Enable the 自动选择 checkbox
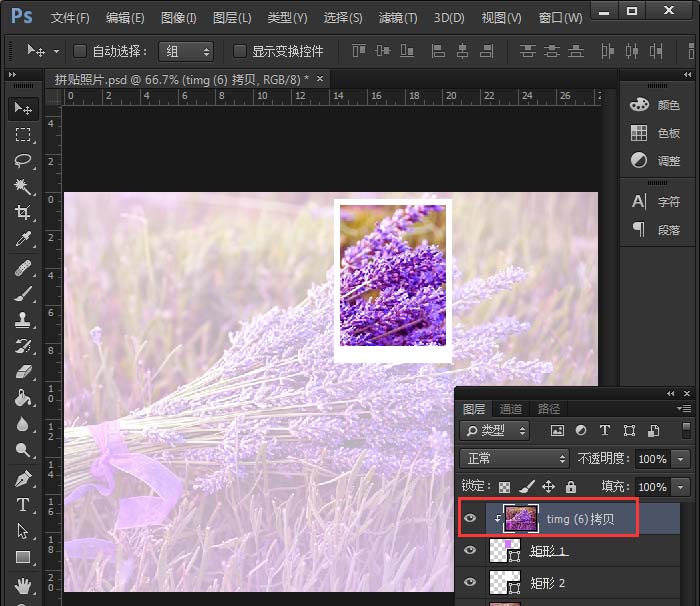Image resolution: width=700 pixels, height=606 pixels. tap(80, 51)
